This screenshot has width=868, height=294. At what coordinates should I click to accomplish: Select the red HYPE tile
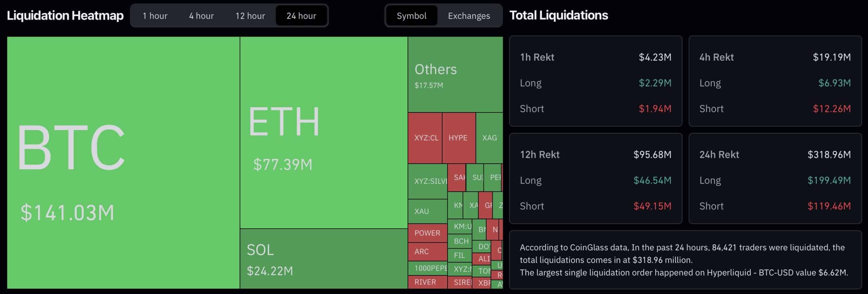click(458, 138)
